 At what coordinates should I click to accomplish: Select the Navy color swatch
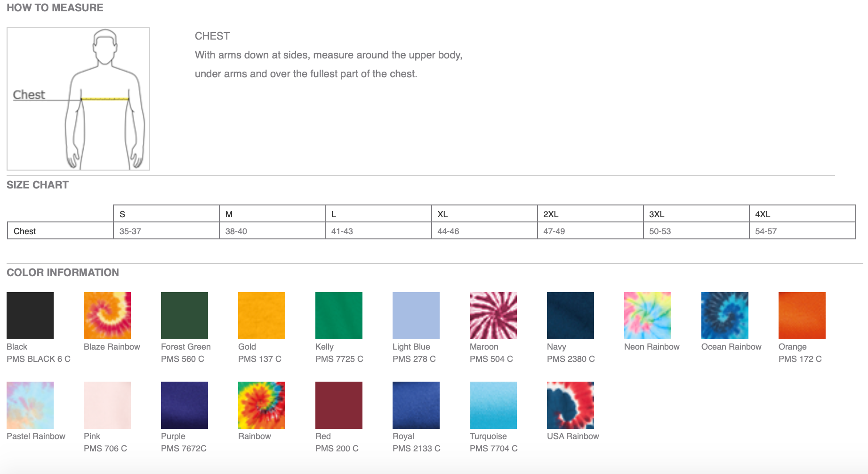click(571, 316)
